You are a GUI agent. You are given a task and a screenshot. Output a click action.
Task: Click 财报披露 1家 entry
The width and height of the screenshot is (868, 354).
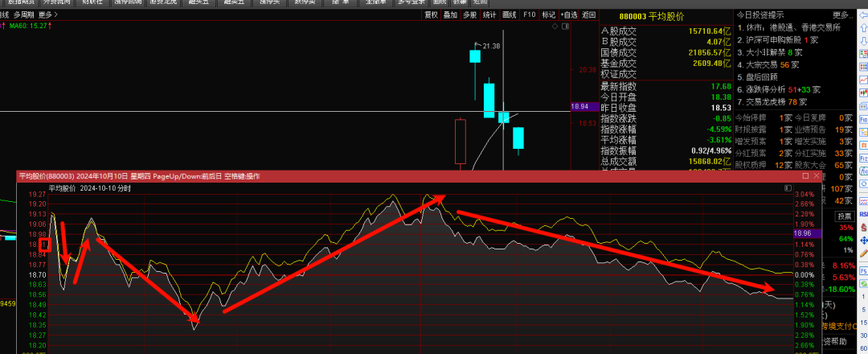pos(763,129)
